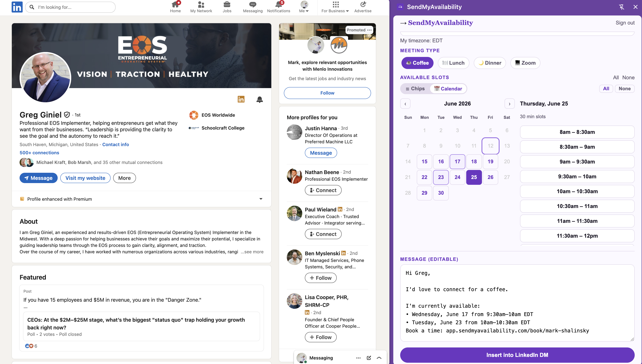Follow Menlo Innovations

(x=327, y=93)
